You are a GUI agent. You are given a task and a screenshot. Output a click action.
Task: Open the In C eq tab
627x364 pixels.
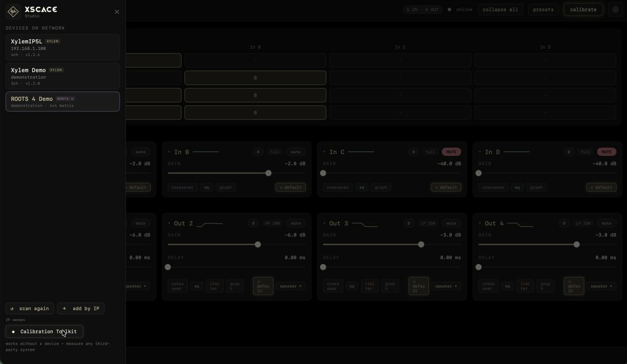coord(362,187)
